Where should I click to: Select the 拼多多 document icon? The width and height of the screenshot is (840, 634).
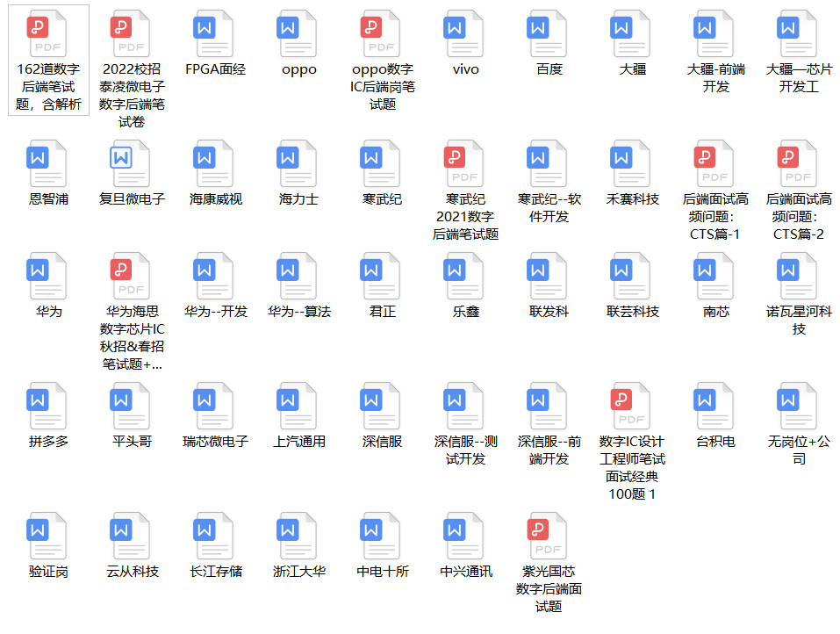click(x=47, y=406)
